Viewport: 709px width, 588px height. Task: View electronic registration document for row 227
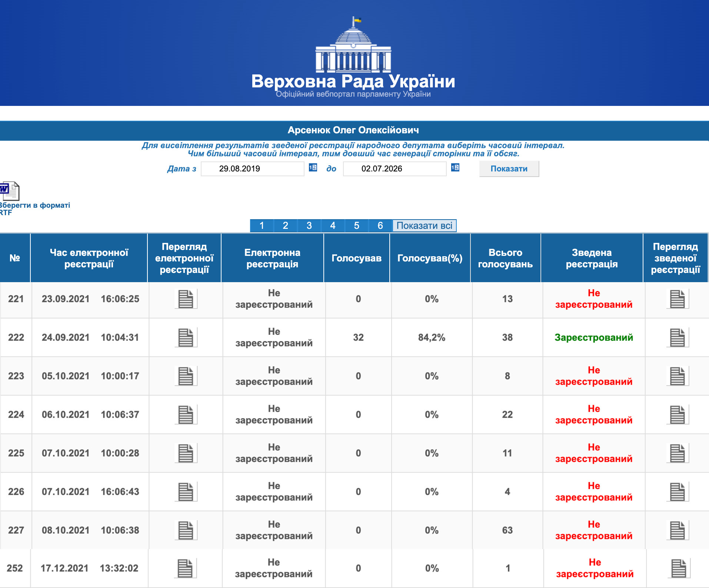(186, 530)
